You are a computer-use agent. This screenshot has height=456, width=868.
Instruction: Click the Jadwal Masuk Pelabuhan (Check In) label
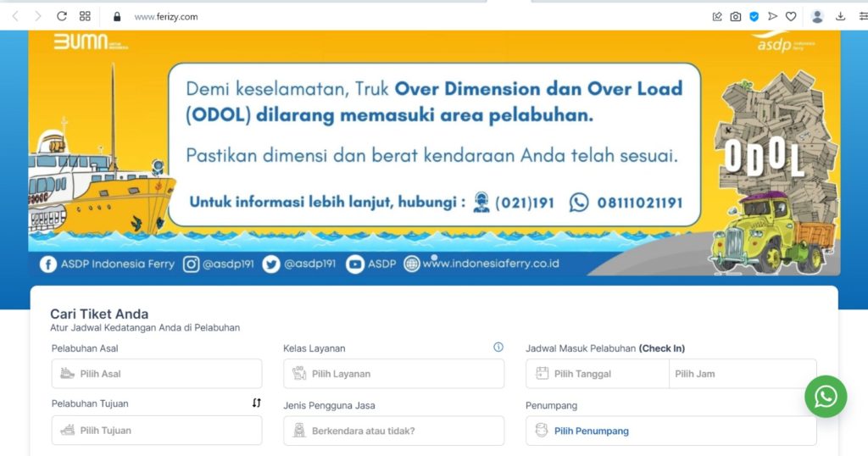[605, 348]
